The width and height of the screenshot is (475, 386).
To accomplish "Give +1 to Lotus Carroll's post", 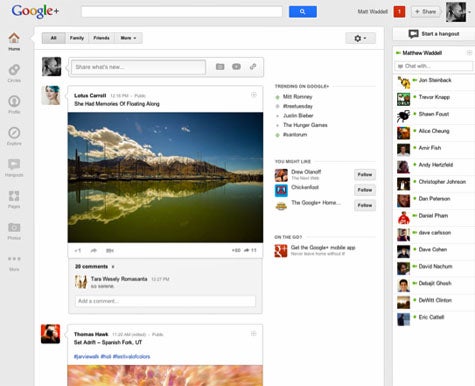I will (78, 250).
